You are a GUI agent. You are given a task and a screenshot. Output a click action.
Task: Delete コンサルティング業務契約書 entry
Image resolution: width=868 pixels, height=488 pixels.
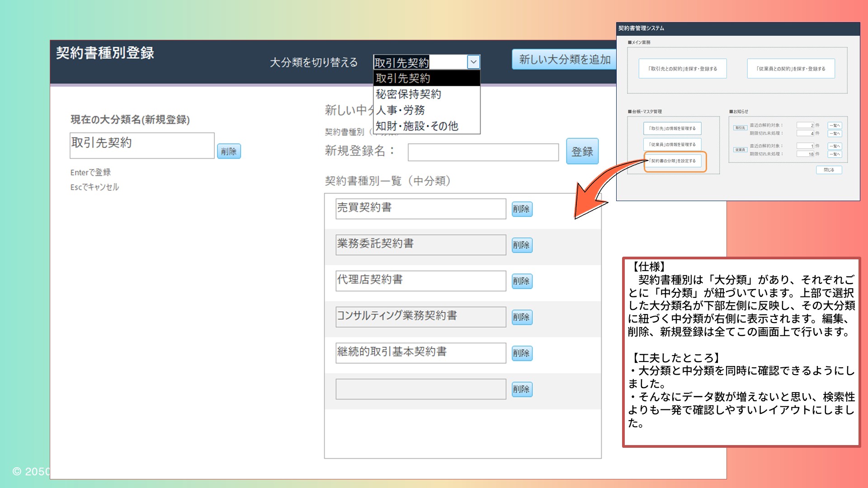click(522, 317)
